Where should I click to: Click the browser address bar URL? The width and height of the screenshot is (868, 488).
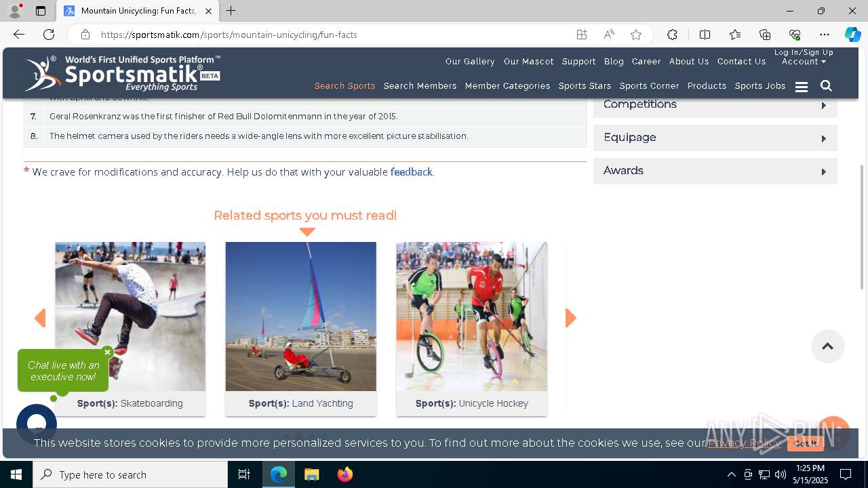click(229, 35)
